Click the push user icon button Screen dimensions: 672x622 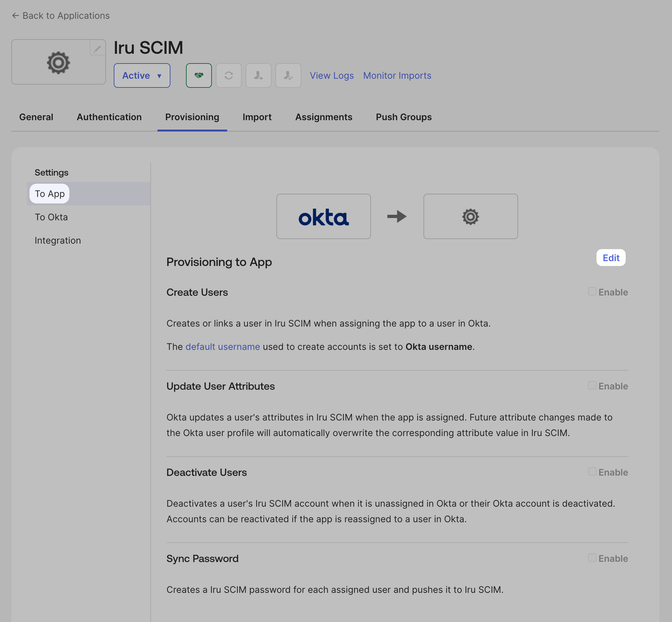(259, 75)
